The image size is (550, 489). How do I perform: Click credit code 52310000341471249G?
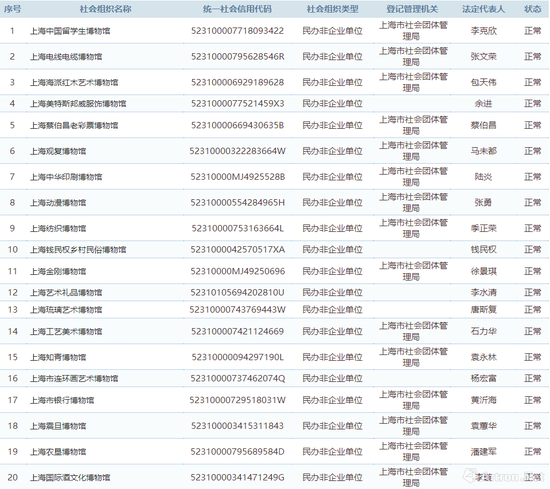point(237,477)
